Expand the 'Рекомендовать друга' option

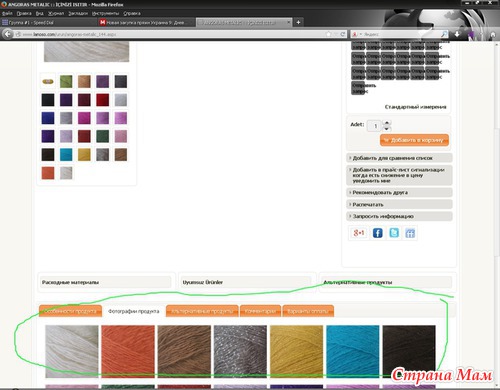pyautogui.click(x=399, y=192)
